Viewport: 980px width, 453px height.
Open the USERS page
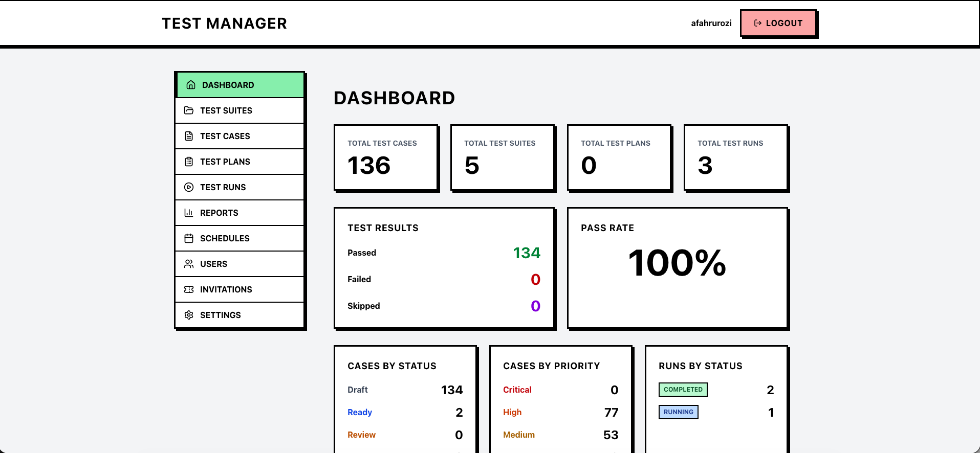coord(239,264)
